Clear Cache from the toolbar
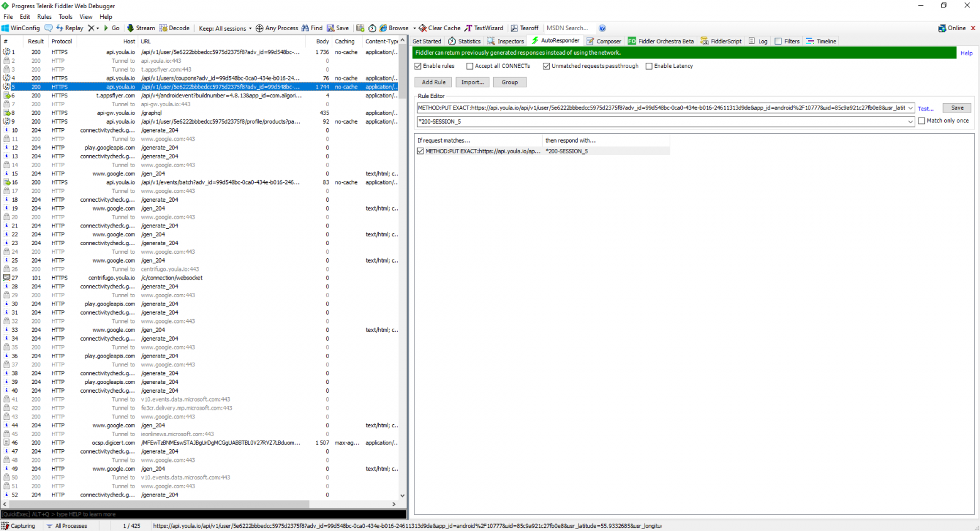 [440, 28]
